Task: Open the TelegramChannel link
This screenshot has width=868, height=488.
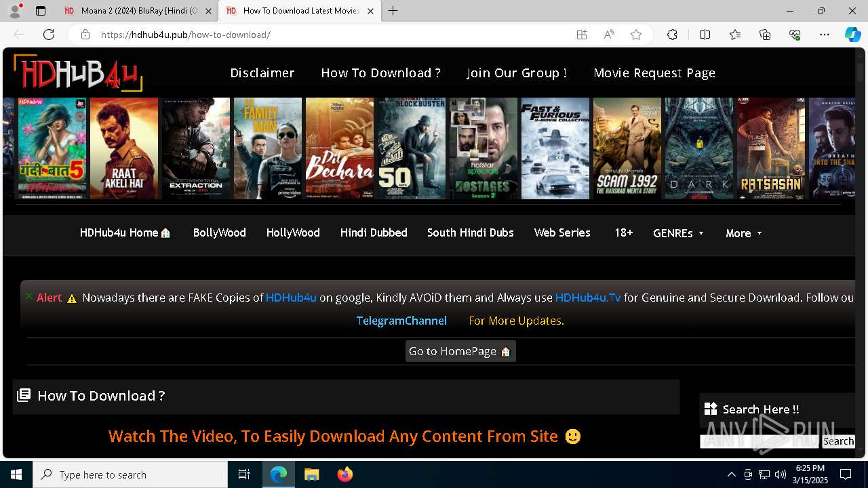Action: tap(401, 321)
